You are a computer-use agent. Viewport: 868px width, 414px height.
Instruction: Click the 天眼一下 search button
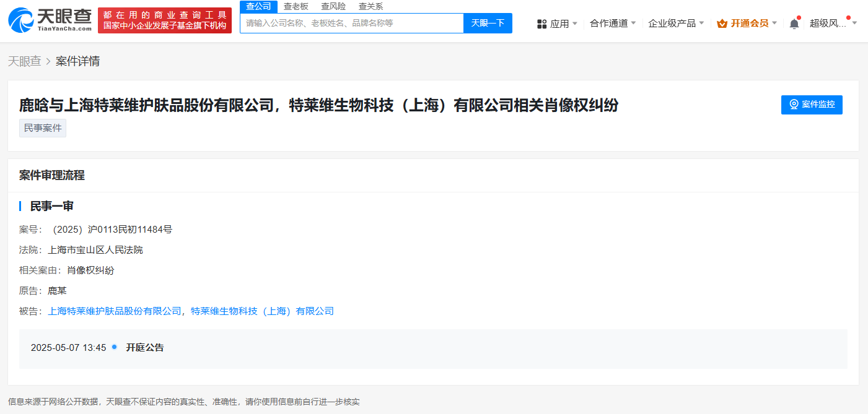click(x=488, y=23)
